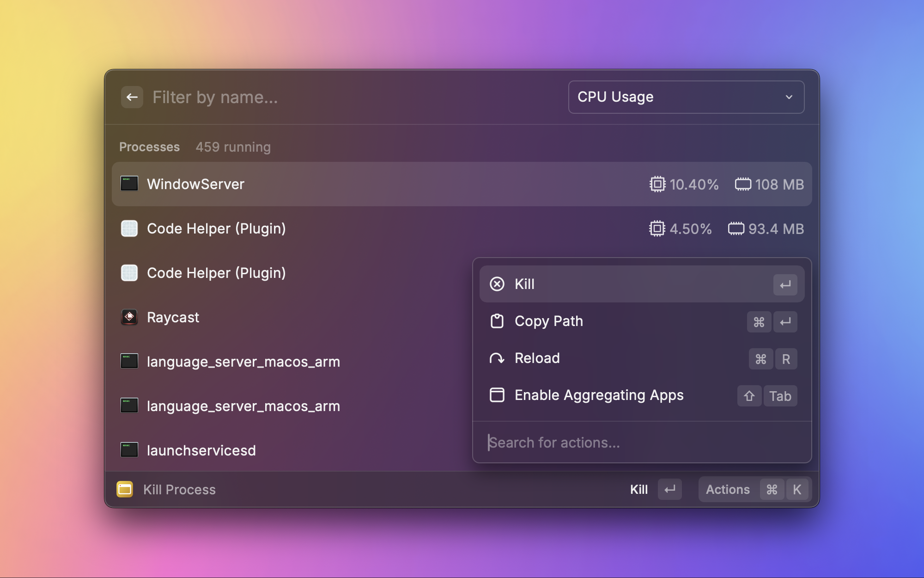The image size is (924, 578).
Task: Click the WindowServer memory icon
Action: point(743,184)
